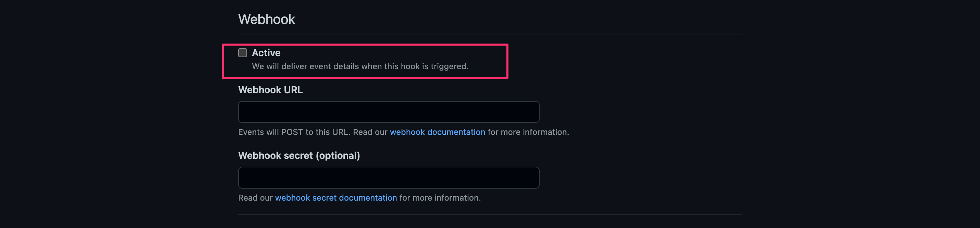Select the "Webhook" section heading

tap(266, 19)
